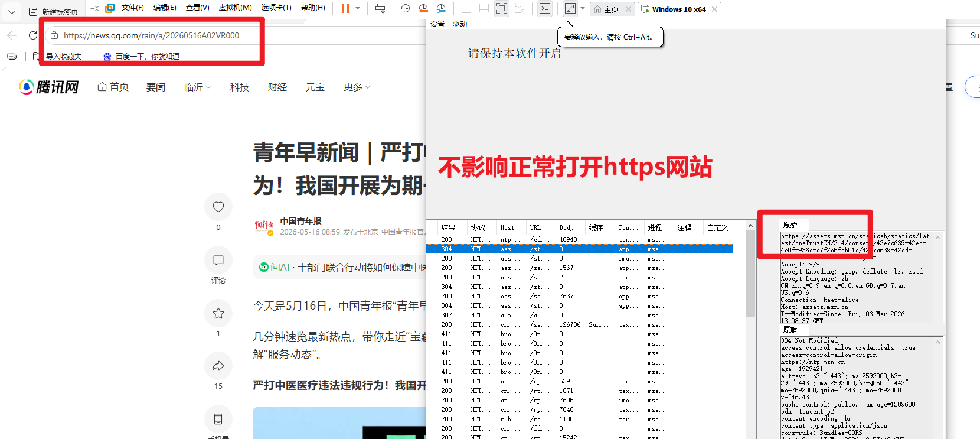This screenshot has height=439, width=980.
Task: Select the highlighted 304 request row
Action: [x=580, y=249]
